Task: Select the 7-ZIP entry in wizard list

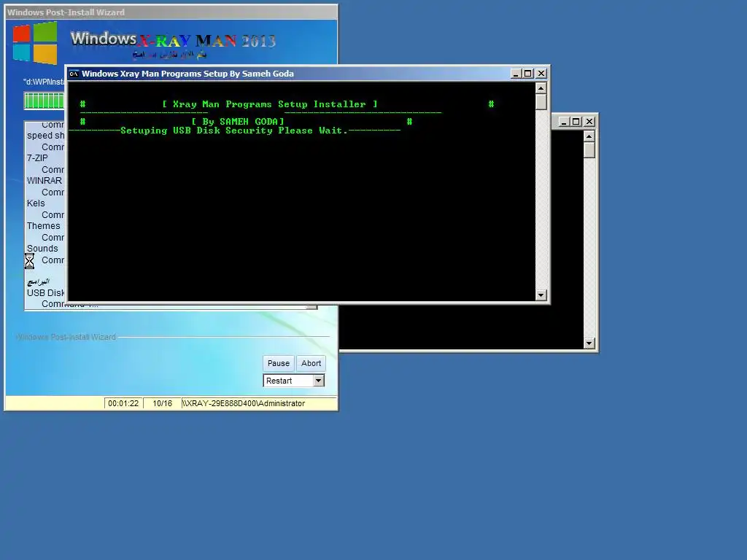Action: pos(37,158)
